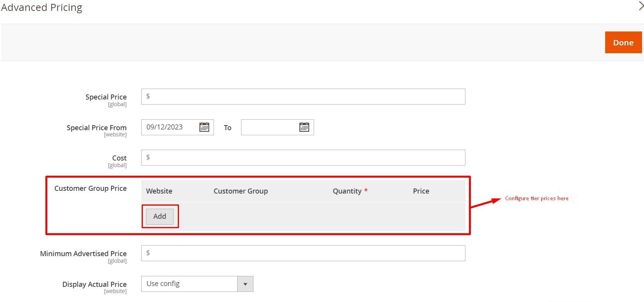The image size is (644, 302).
Task: Click the Website column header
Action: (x=159, y=191)
